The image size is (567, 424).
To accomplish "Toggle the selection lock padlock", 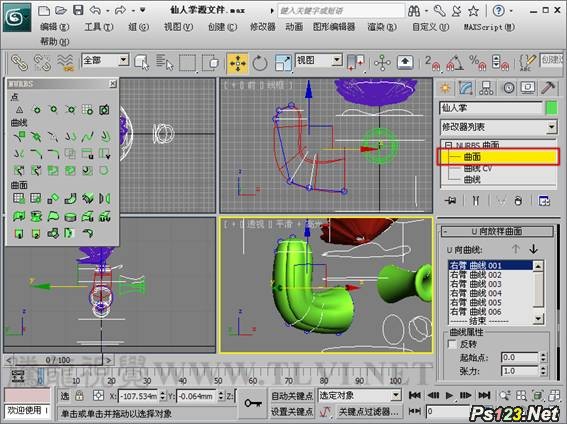I will click(x=79, y=396).
